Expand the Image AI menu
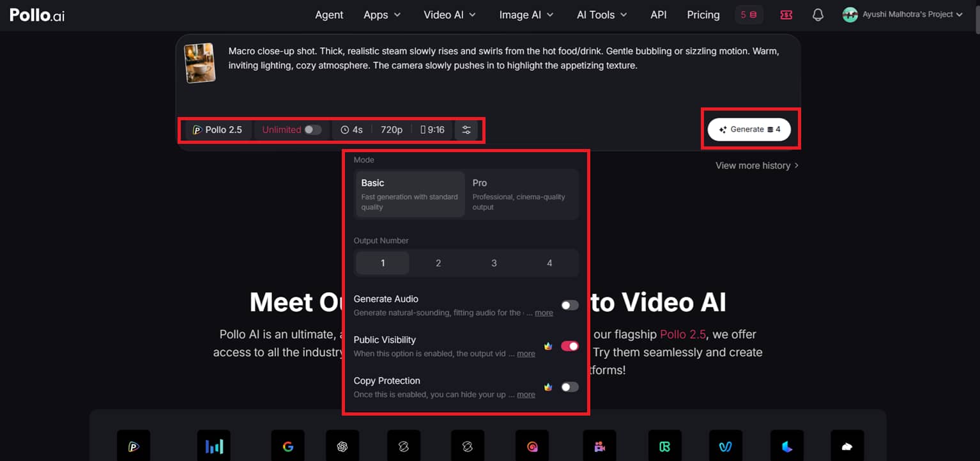The image size is (980, 461). (526, 15)
